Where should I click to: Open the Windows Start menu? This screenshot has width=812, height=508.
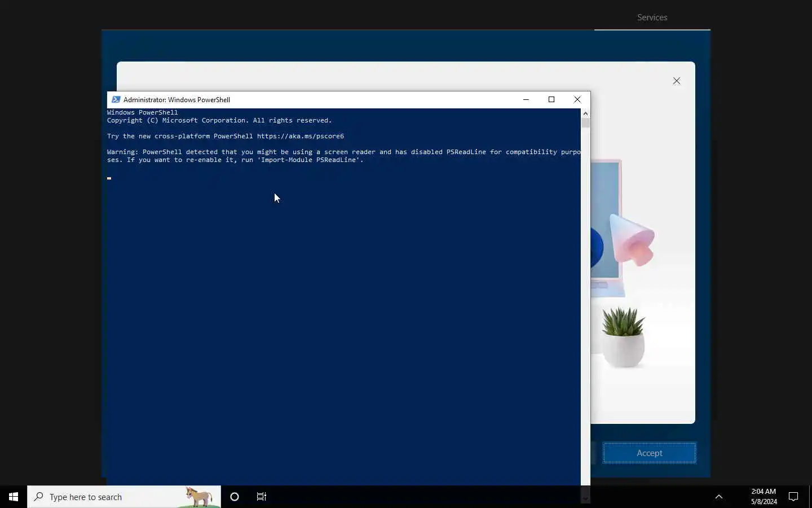14,497
